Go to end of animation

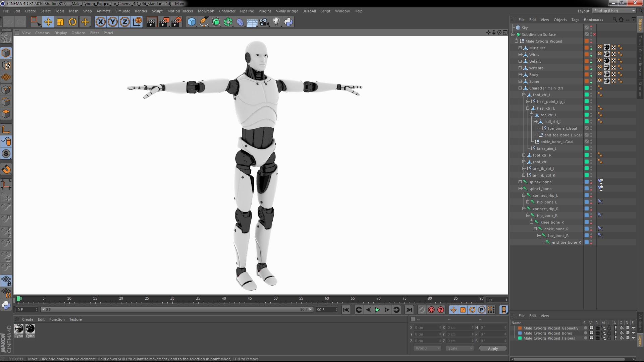(409, 310)
